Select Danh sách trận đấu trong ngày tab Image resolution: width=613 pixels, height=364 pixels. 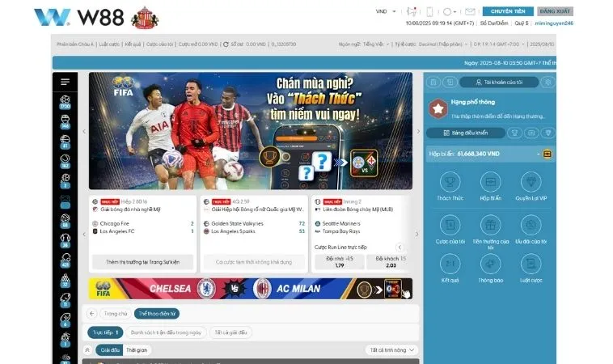coord(166,332)
